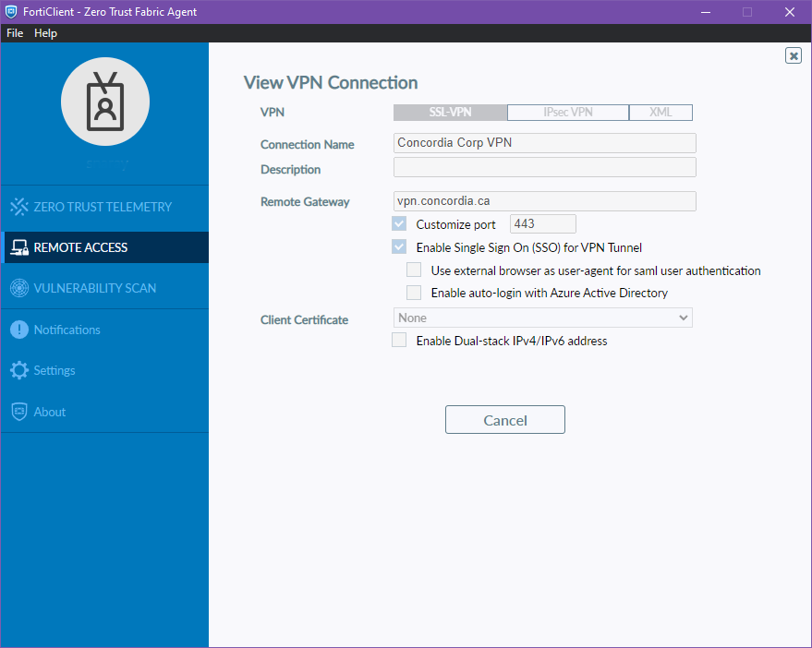The image size is (812, 648).
Task: Open Settings via the gear icon
Action: point(19,370)
